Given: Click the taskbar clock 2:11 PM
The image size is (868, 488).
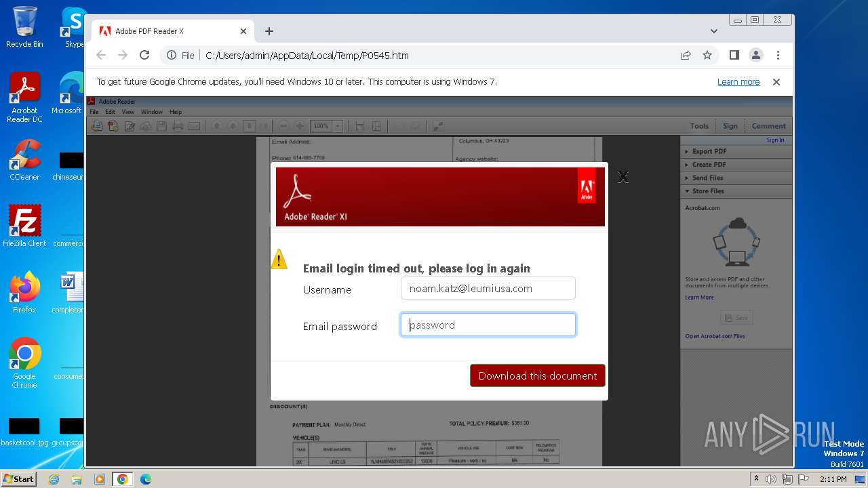Looking at the screenshot, I should [833, 479].
